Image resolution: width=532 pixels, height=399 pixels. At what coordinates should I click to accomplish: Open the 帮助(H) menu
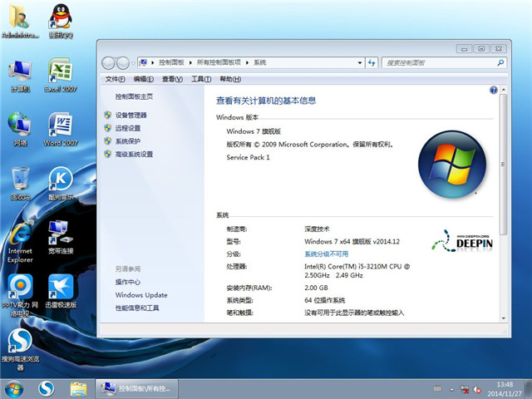230,79
